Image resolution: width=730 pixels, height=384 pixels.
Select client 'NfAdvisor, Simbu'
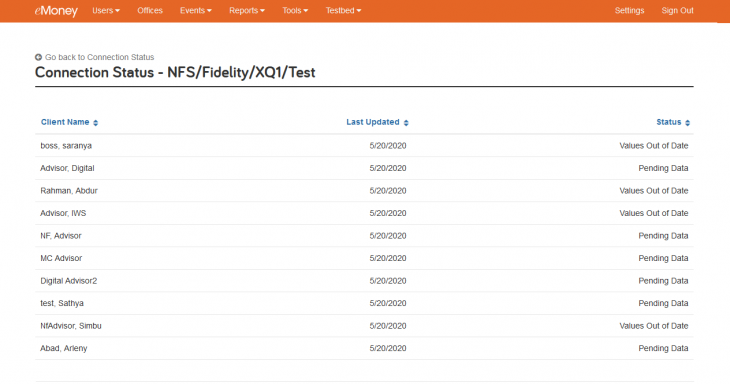point(71,326)
